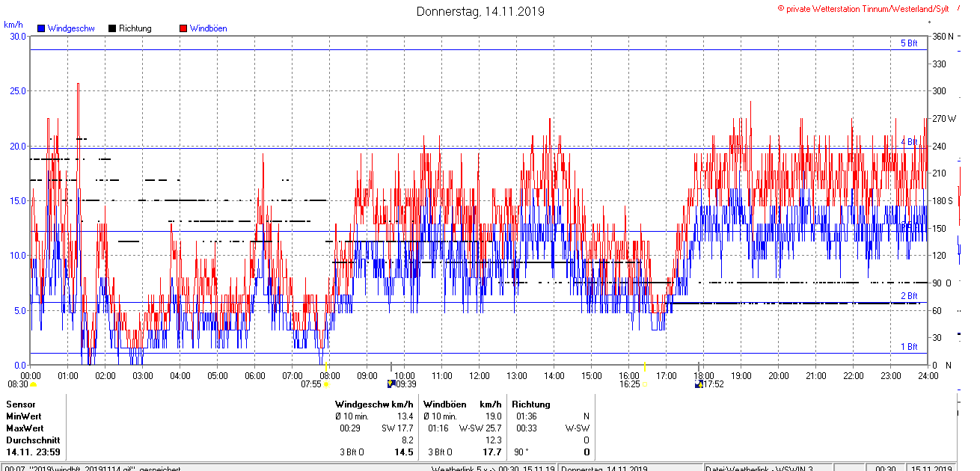Click the 00:33 direction time value

(526, 428)
